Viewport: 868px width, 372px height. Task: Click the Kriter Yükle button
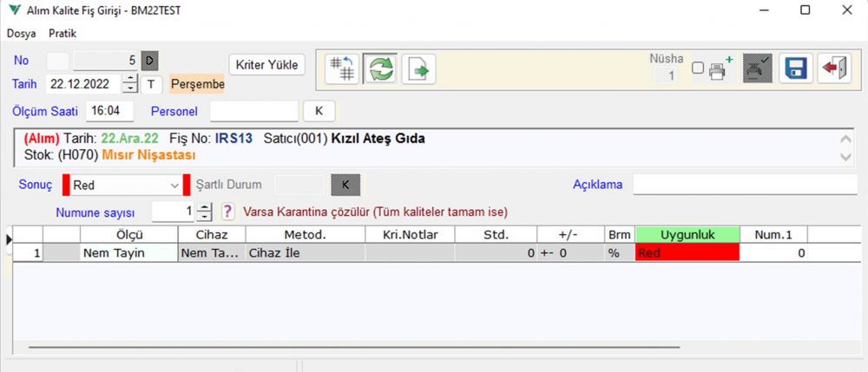pyautogui.click(x=267, y=64)
